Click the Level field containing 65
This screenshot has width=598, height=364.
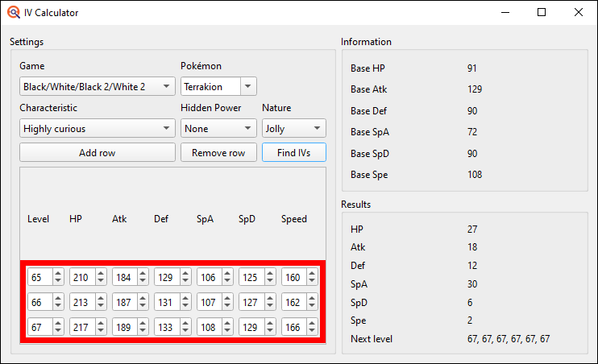[x=39, y=277]
